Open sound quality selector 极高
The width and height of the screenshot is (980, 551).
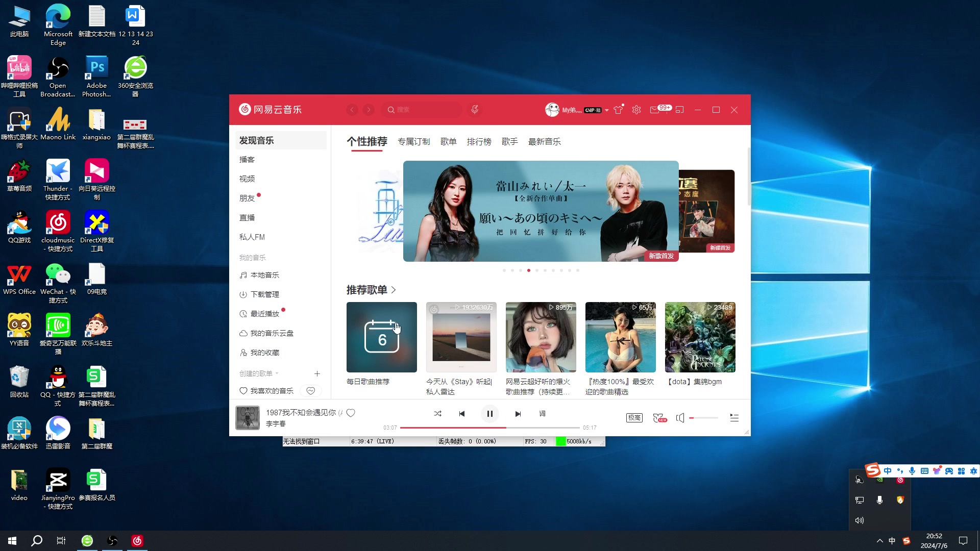[x=634, y=418]
